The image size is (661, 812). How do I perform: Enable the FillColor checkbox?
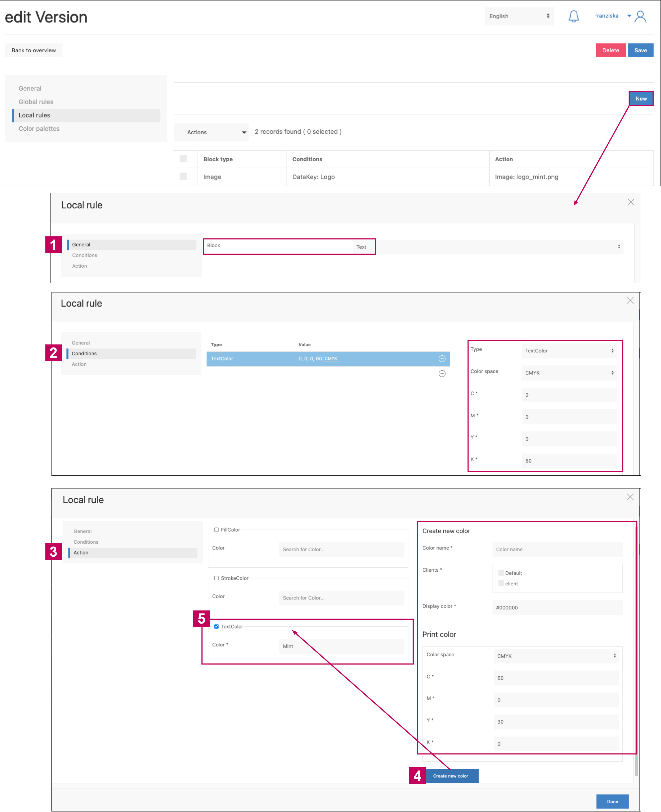pyautogui.click(x=216, y=530)
